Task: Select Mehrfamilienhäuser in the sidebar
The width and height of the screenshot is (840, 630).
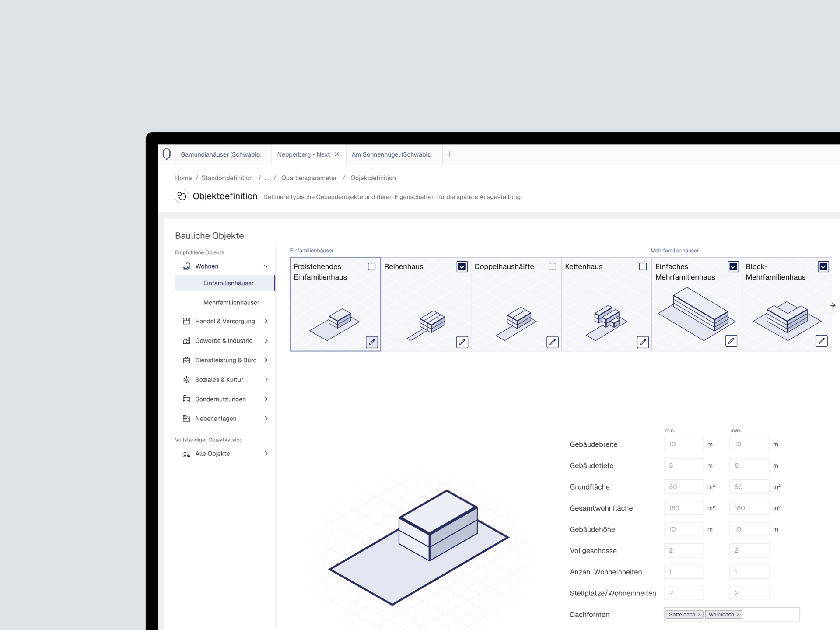Action: [231, 303]
